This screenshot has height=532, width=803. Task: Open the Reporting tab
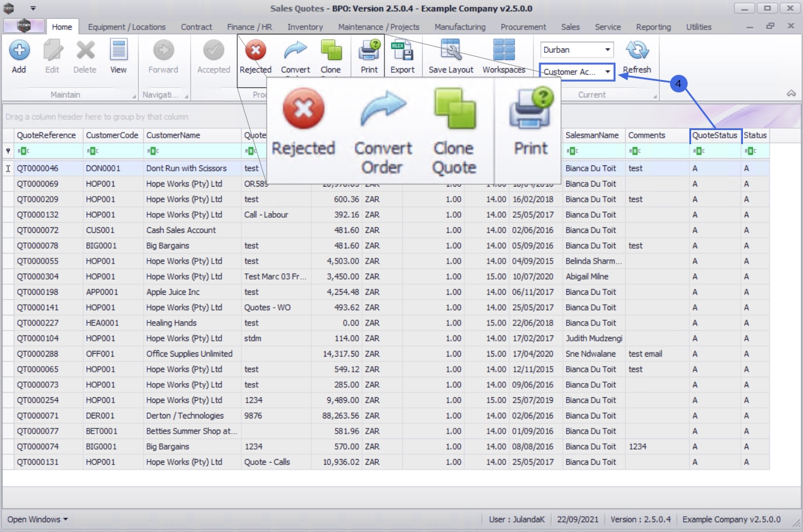(x=653, y=27)
